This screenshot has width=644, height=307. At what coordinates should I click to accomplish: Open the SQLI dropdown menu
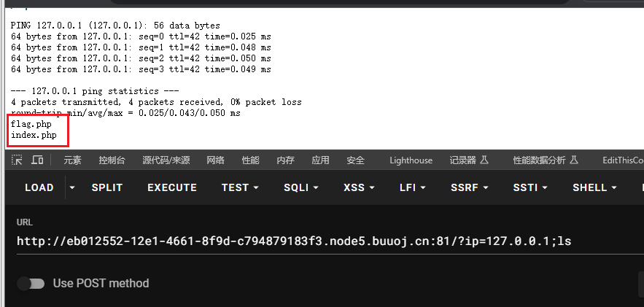pos(301,187)
